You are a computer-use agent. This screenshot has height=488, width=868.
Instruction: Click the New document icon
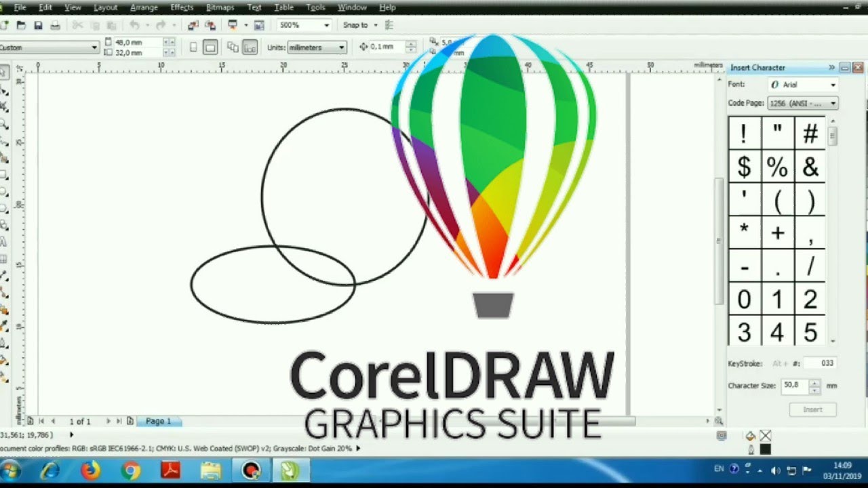click(4, 25)
